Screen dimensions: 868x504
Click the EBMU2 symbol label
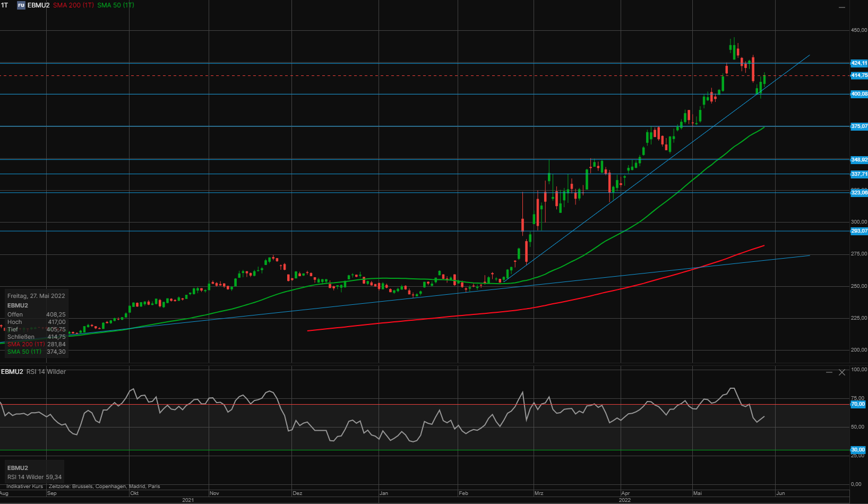[38, 5]
